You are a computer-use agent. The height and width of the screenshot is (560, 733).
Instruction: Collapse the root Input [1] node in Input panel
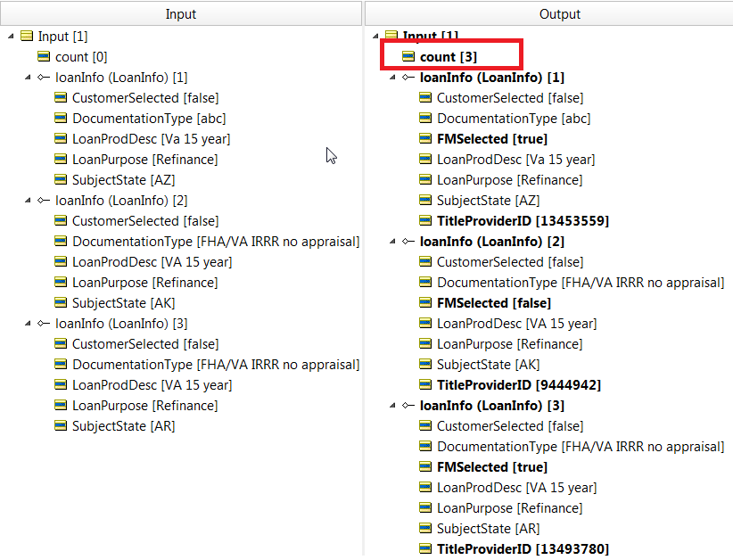click(x=11, y=36)
